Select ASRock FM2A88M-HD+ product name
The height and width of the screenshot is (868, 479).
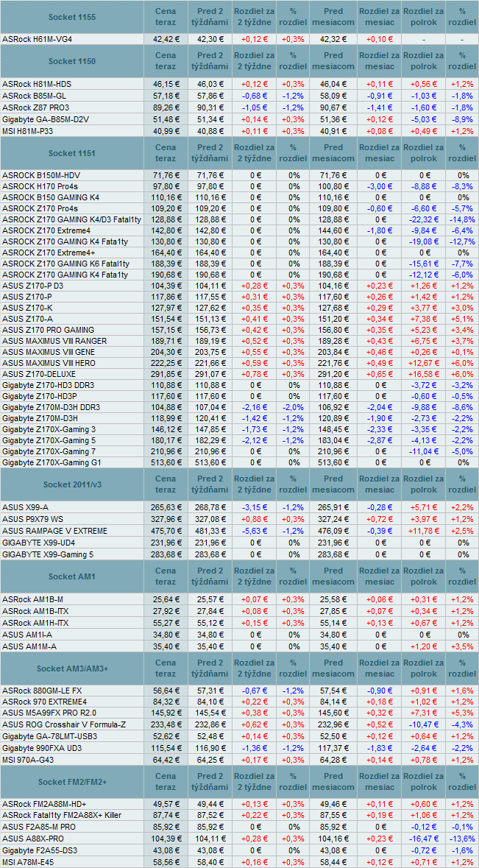(x=43, y=804)
